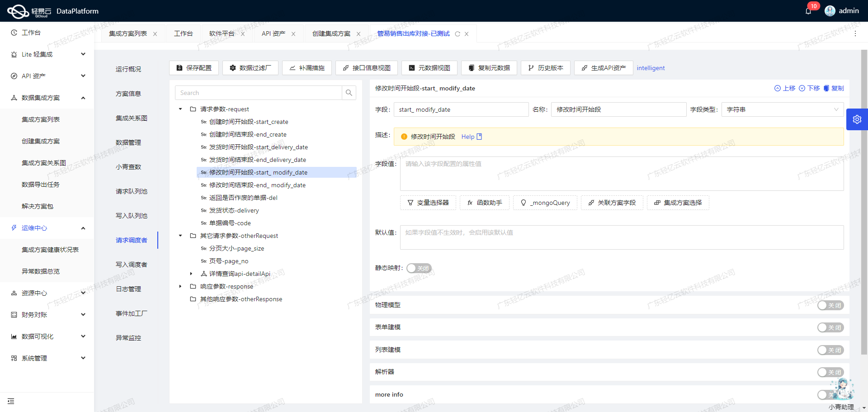Open the 接口信息视图 view
The width and height of the screenshot is (868, 412).
(x=366, y=68)
